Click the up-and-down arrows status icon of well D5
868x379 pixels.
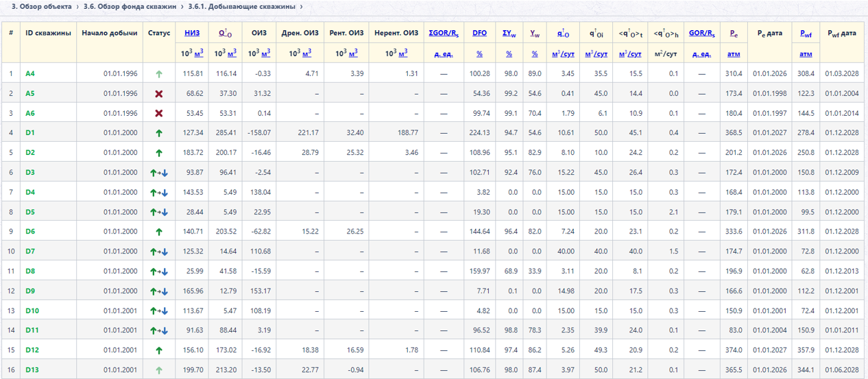[x=159, y=212]
